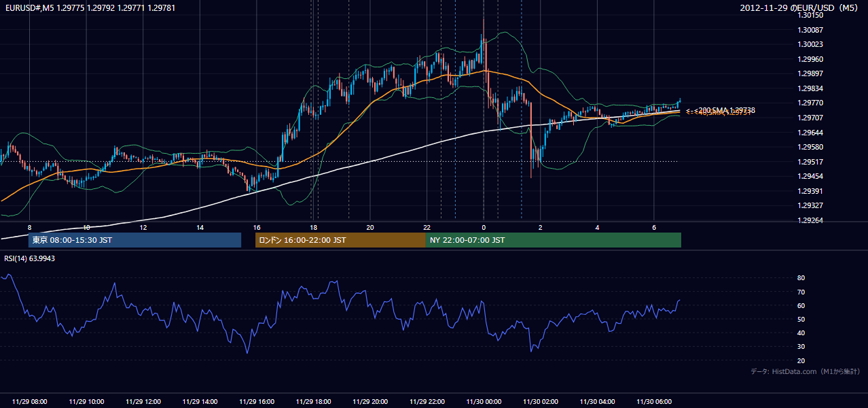Click hour label 22 under price chart
This screenshot has width=868, height=408.
point(427,227)
